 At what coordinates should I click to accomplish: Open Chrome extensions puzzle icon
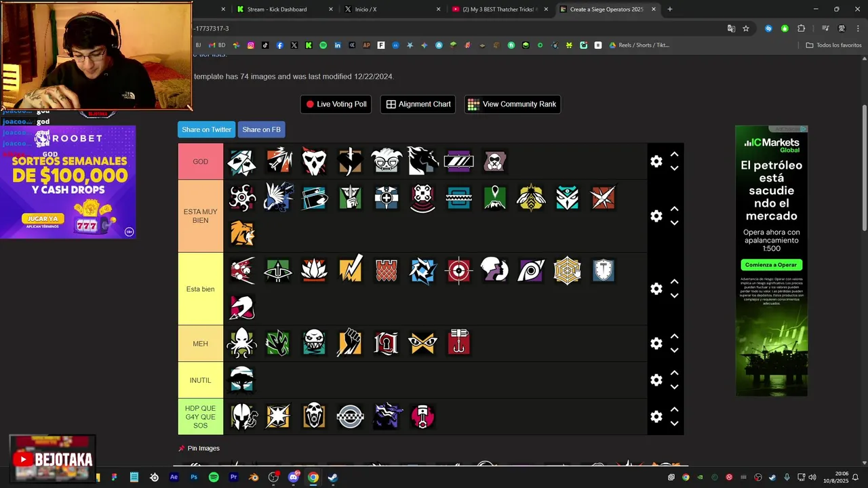click(x=801, y=28)
